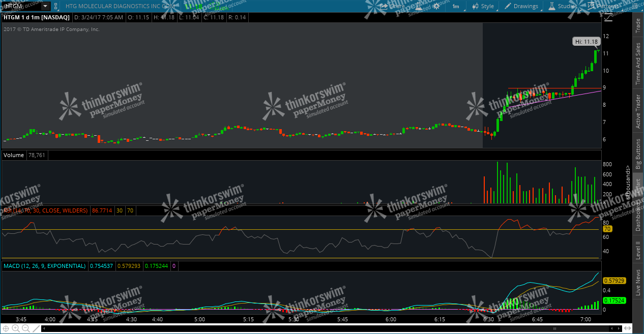Image resolution: width=644 pixels, height=334 pixels.
Task: Click the R: 0.14 range readout
Action: tap(237, 17)
